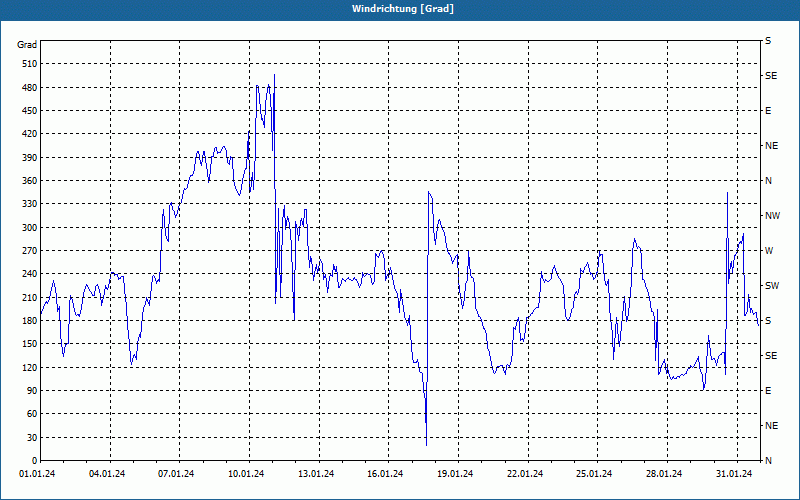Select y-axis value 240

tap(30, 274)
